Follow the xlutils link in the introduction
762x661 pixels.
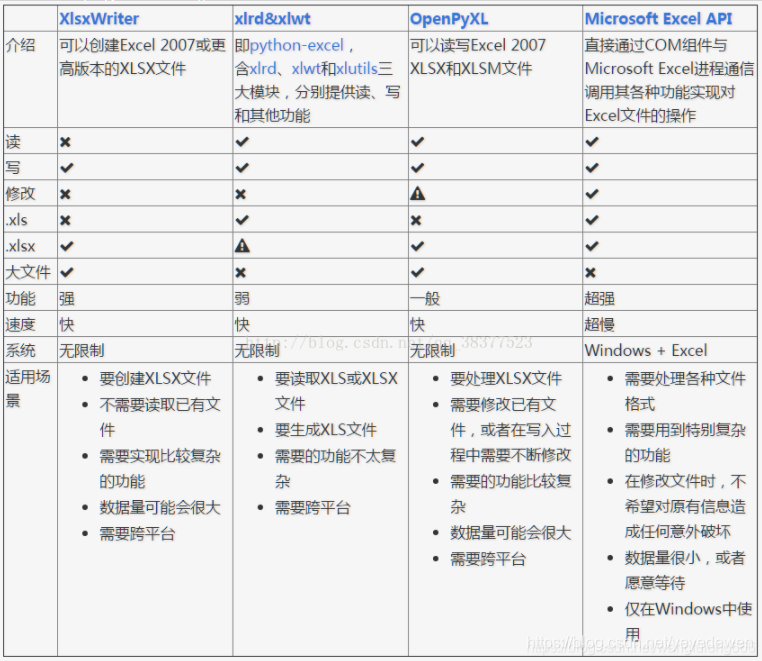[x=357, y=69]
